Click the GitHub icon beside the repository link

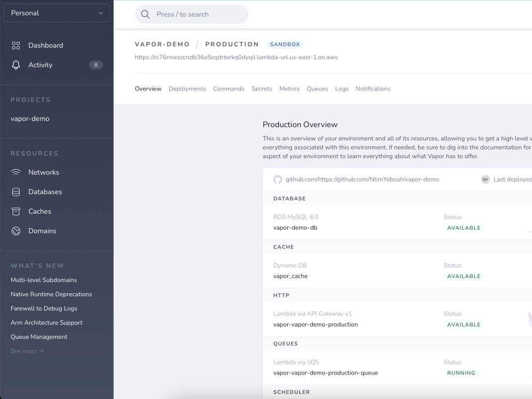(277, 179)
